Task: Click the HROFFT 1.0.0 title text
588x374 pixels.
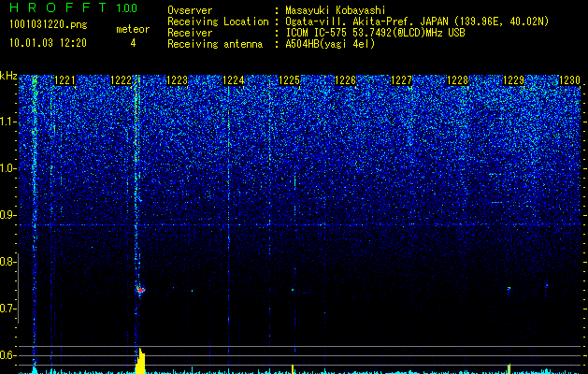Action: 73,7
